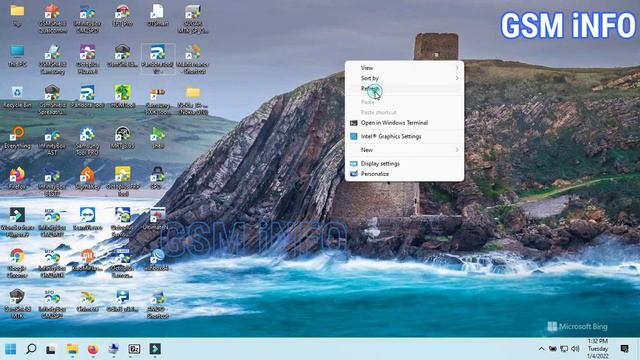This screenshot has height=360, width=640.
Task: Open the Recycle Bin on the desktop
Action: [x=17, y=97]
